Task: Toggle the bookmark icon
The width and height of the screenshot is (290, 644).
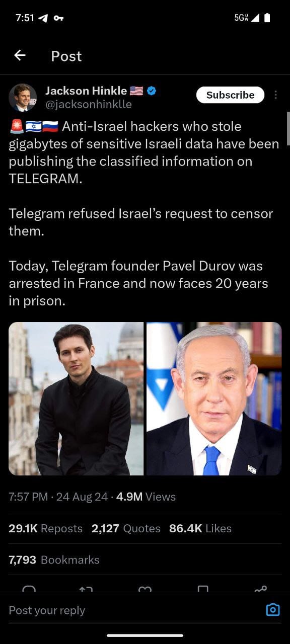Action: (x=203, y=589)
